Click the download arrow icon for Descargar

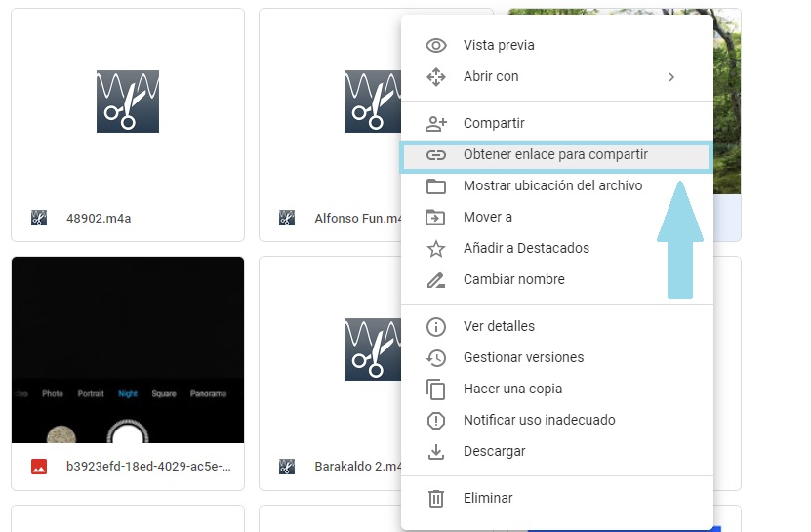pyautogui.click(x=436, y=452)
